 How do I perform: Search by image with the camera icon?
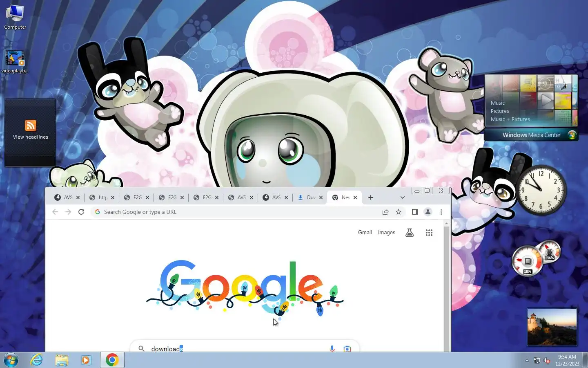(347, 349)
